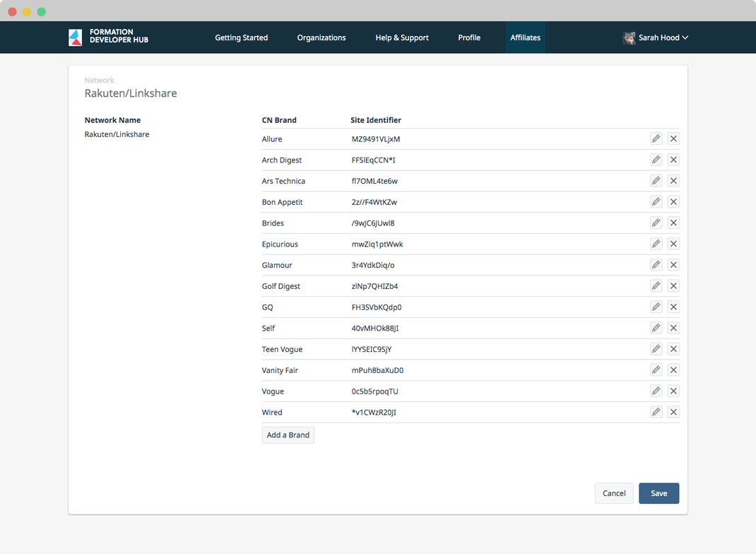Remove the Bon Appetit brand
This screenshot has width=756, height=554.
click(x=673, y=202)
